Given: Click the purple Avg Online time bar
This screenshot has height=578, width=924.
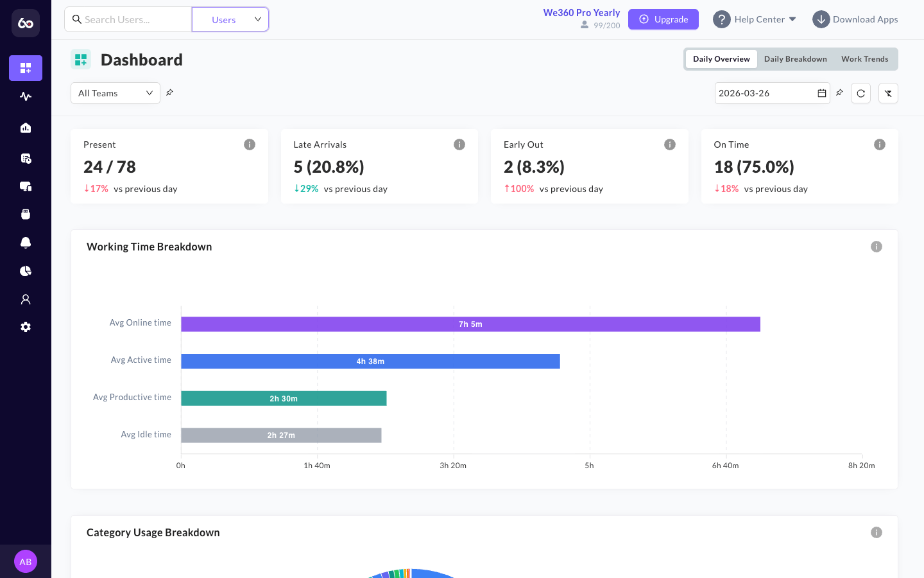Looking at the screenshot, I should click(x=470, y=324).
